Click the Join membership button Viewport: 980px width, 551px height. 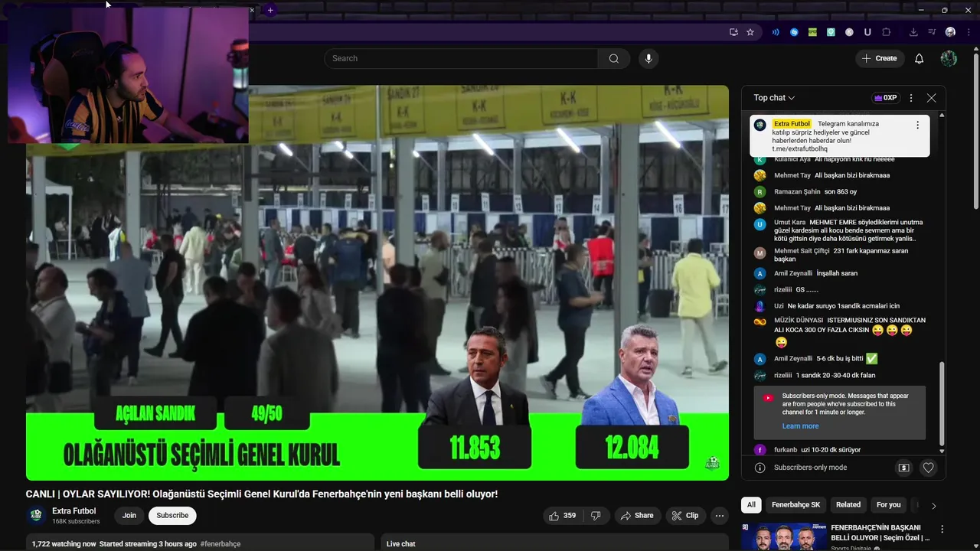(129, 516)
